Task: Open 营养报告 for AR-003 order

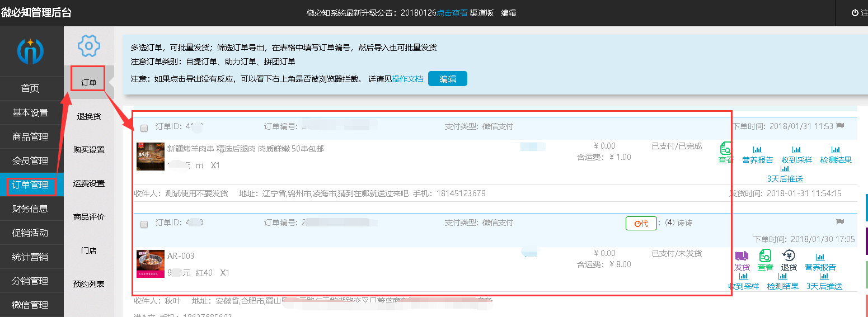Action: coord(820,263)
